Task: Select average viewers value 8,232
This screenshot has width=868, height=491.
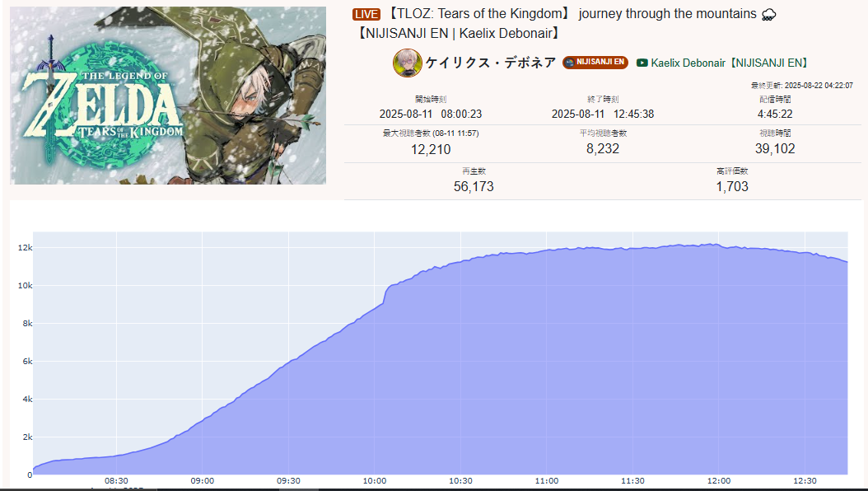Action: point(603,149)
